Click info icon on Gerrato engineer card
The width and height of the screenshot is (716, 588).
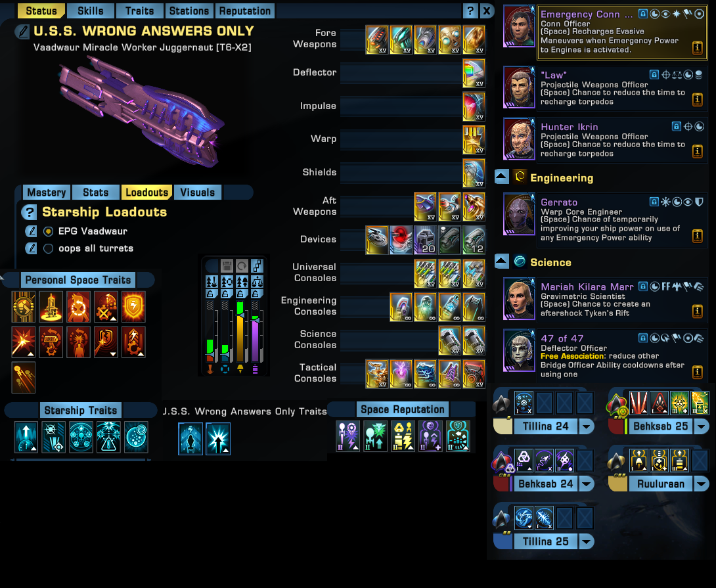coord(697,235)
